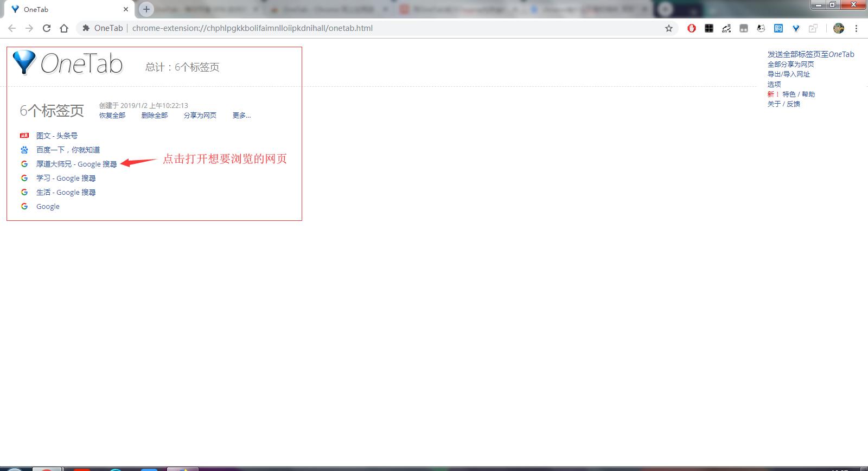Expand the 更多... options menu
This screenshot has width=868, height=471.
pyautogui.click(x=241, y=116)
